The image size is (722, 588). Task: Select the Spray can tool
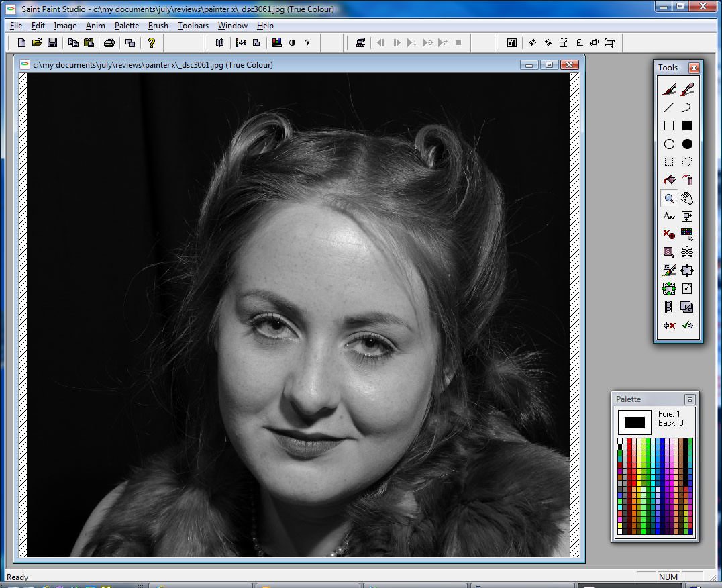pyautogui.click(x=686, y=180)
